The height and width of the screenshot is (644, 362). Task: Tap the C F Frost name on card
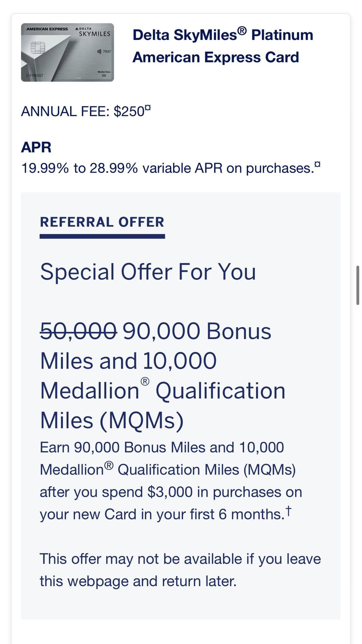(x=35, y=75)
